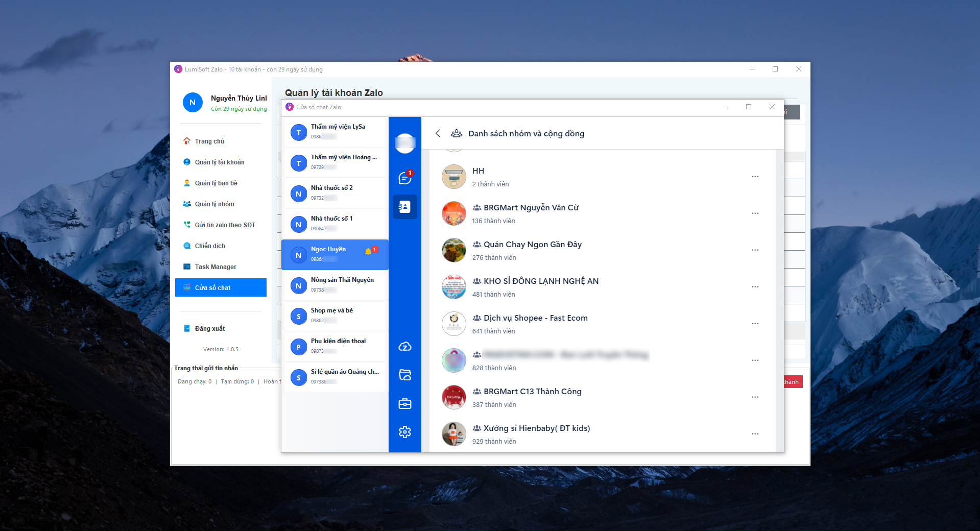Click the HH group thumbnail
This screenshot has height=531, width=980.
[453, 177]
